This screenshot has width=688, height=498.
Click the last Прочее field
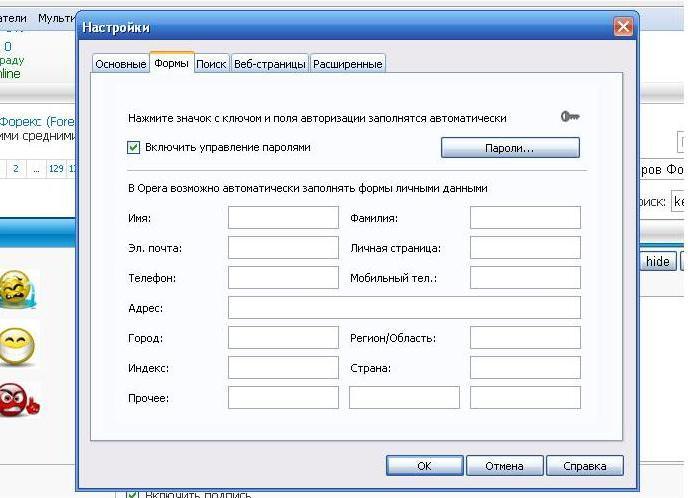click(x=525, y=398)
